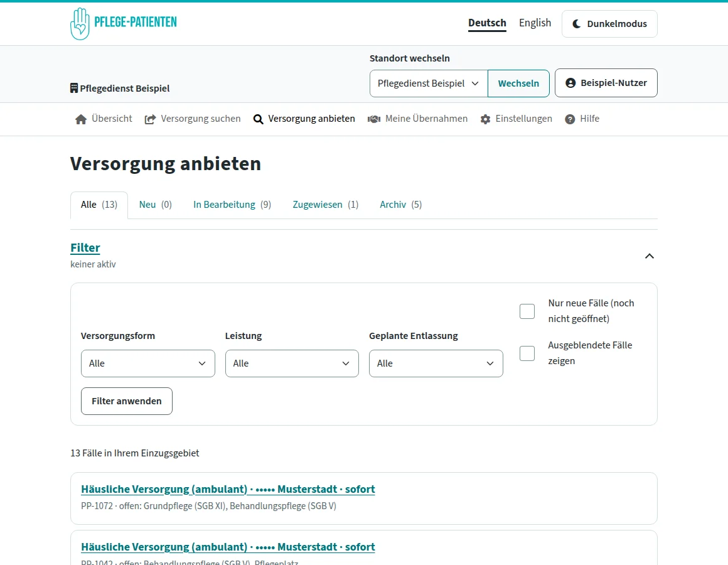Click the moon icon for dark mode
The image size is (728, 565).
pyautogui.click(x=576, y=24)
